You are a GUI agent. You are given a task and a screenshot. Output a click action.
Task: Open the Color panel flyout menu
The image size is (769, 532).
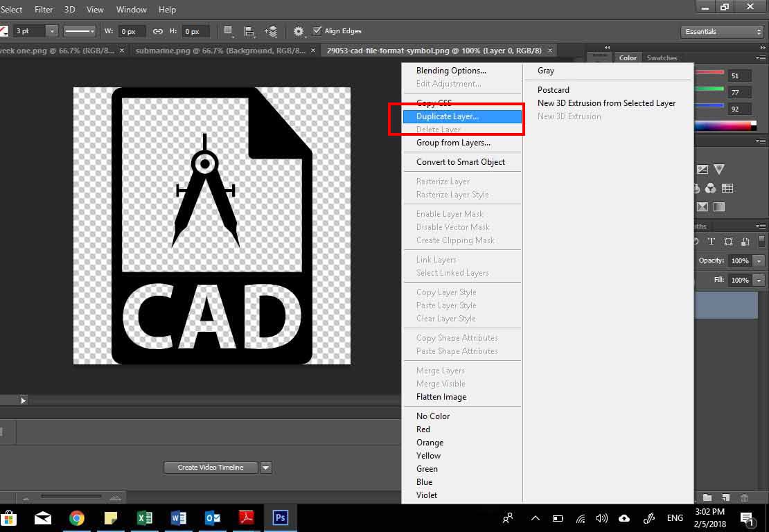760,58
